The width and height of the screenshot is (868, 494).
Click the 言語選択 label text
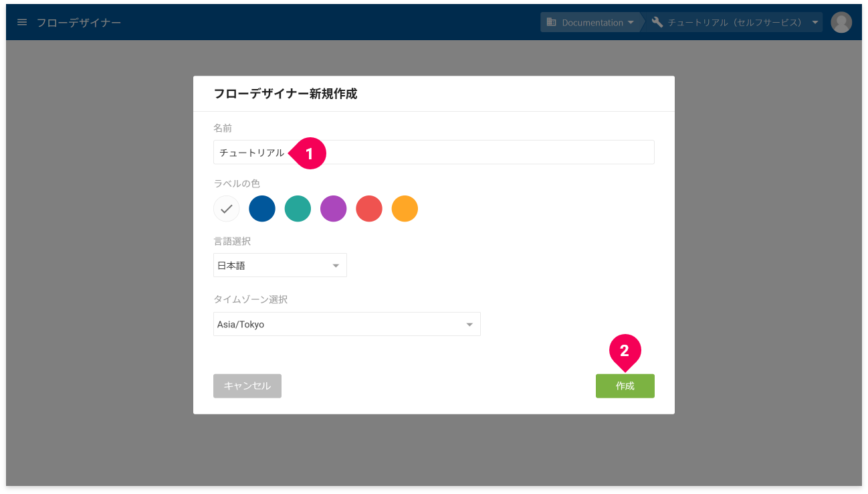232,241
